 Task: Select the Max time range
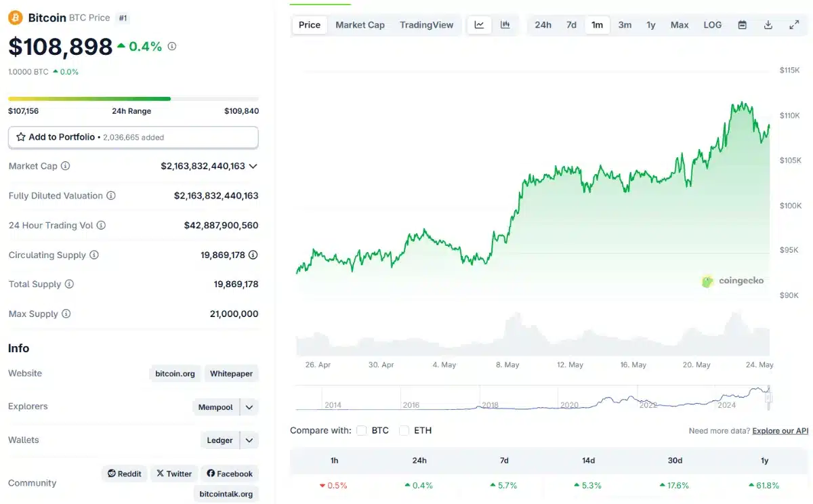click(x=680, y=25)
